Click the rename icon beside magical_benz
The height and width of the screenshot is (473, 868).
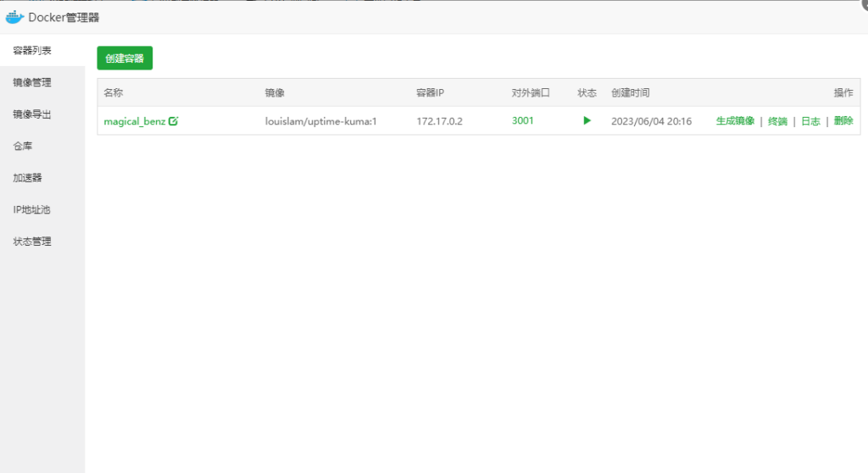tap(174, 121)
